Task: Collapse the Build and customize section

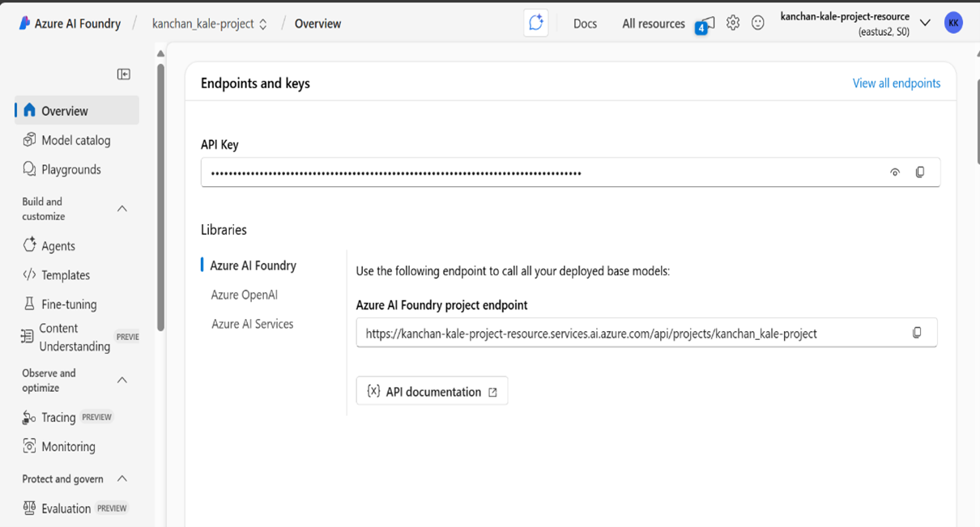Action: click(121, 208)
